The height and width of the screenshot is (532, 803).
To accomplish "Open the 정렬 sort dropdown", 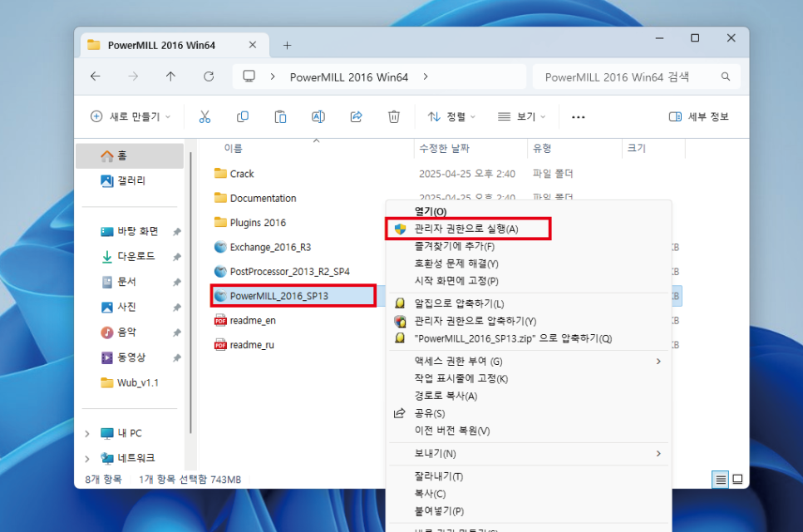I will pyautogui.click(x=451, y=116).
